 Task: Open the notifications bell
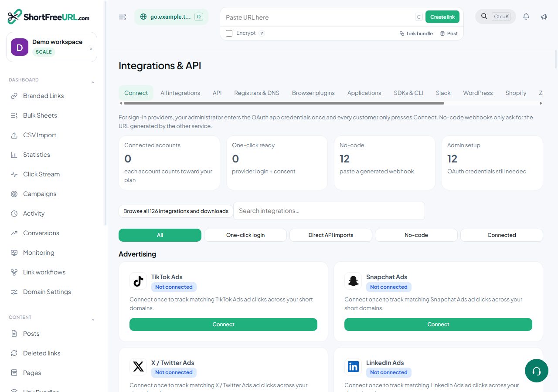[x=526, y=17]
